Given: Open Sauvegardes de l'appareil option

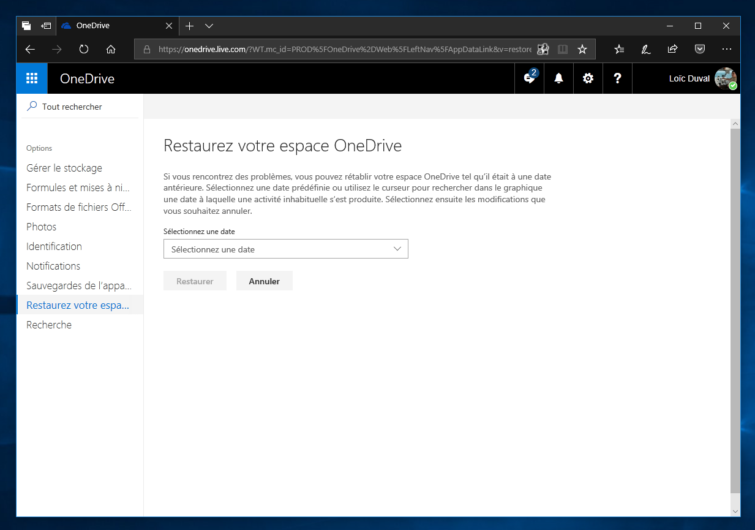Looking at the screenshot, I should click(78, 285).
